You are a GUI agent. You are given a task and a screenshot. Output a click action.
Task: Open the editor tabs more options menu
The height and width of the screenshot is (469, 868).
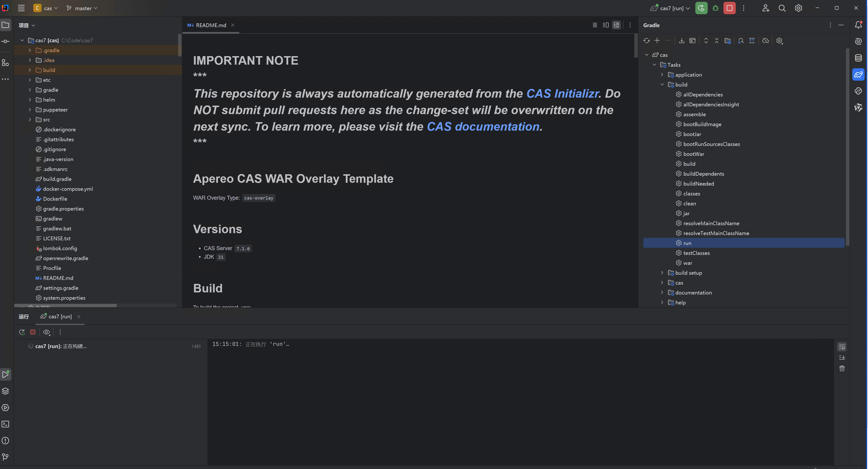coord(630,25)
